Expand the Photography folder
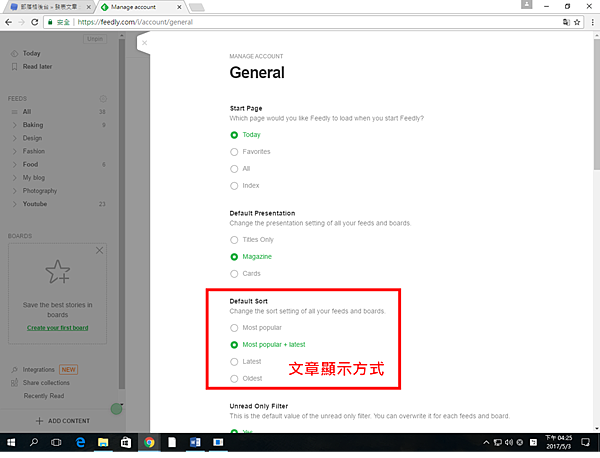 coord(15,191)
